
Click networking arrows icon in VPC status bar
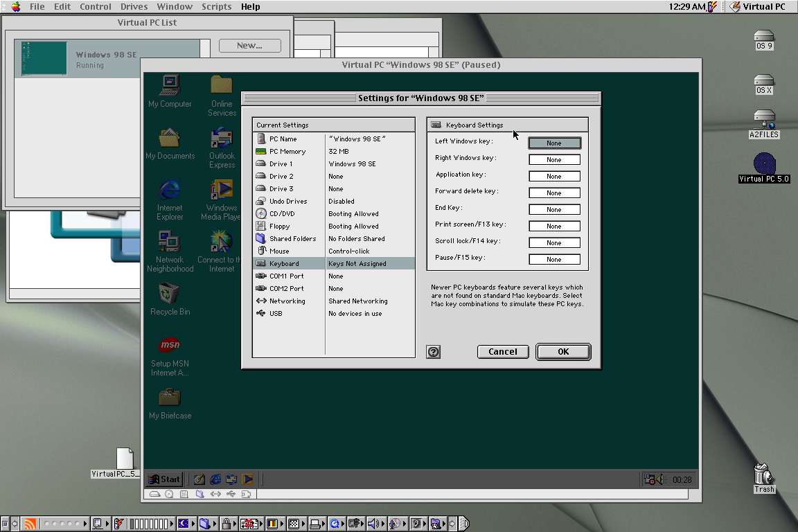coord(216,494)
